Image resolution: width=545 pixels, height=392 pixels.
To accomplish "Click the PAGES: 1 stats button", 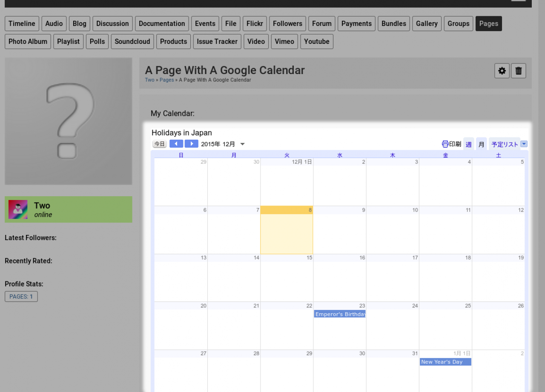I will [21, 297].
